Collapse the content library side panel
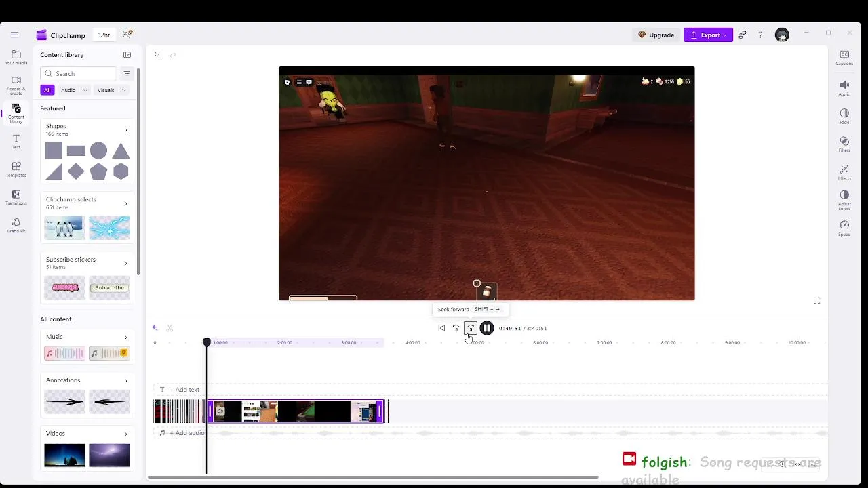Screen dimensions: 868x488 127,55
